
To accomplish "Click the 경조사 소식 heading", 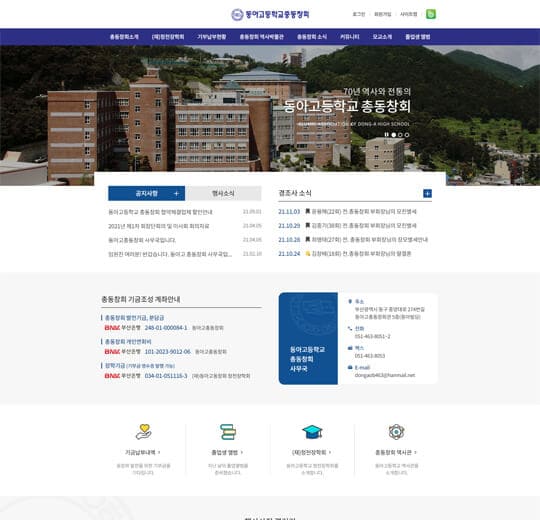I will (x=295, y=193).
